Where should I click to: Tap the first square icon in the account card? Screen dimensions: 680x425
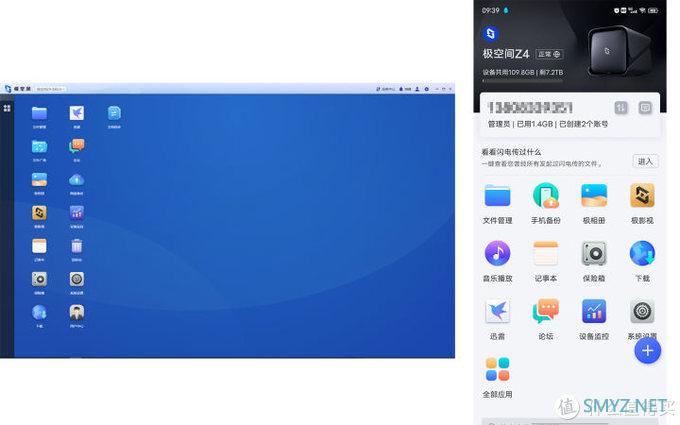621,108
